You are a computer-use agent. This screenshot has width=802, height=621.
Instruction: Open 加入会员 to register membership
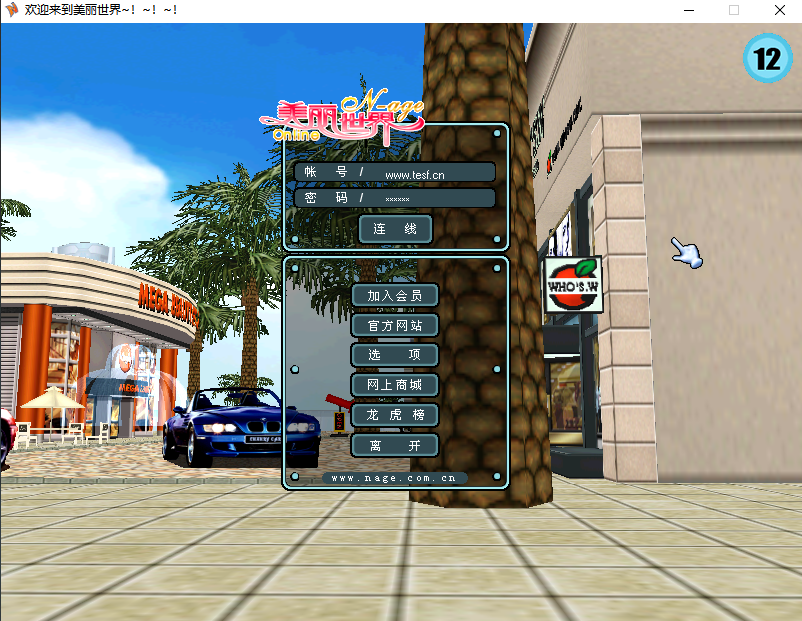click(395, 295)
